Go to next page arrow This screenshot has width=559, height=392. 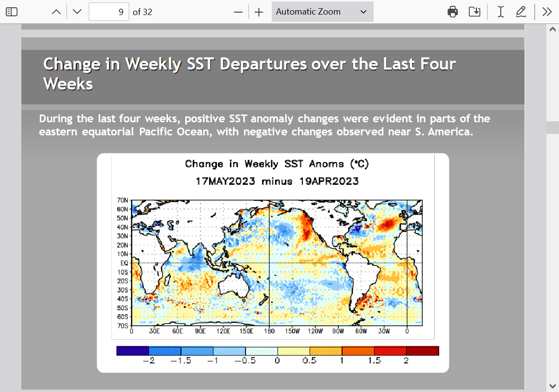tap(77, 12)
